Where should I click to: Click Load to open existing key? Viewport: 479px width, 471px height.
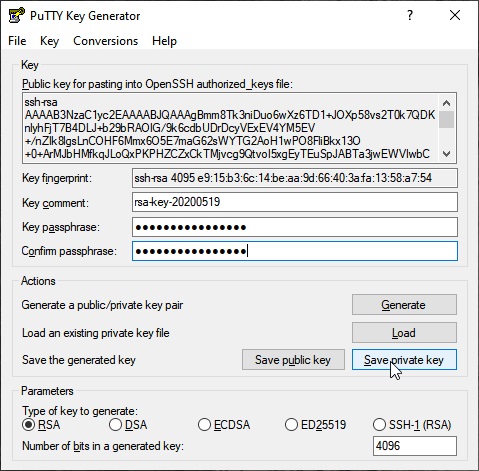click(x=404, y=333)
